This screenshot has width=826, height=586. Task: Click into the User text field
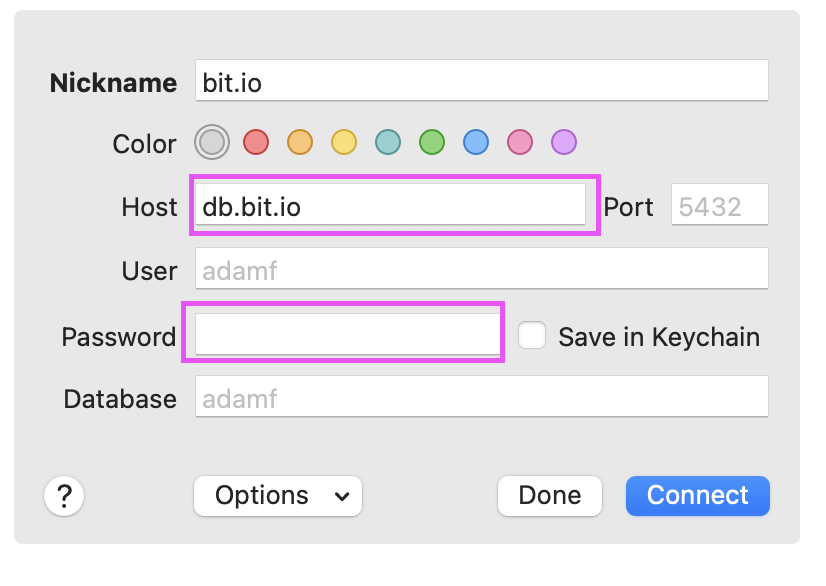click(x=481, y=269)
